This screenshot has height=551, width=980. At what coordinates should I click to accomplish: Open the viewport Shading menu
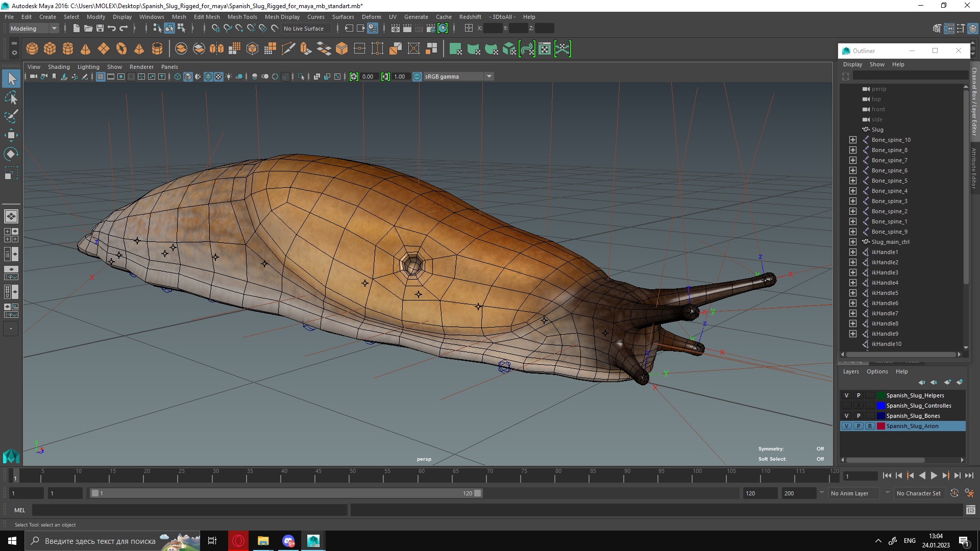[59, 67]
